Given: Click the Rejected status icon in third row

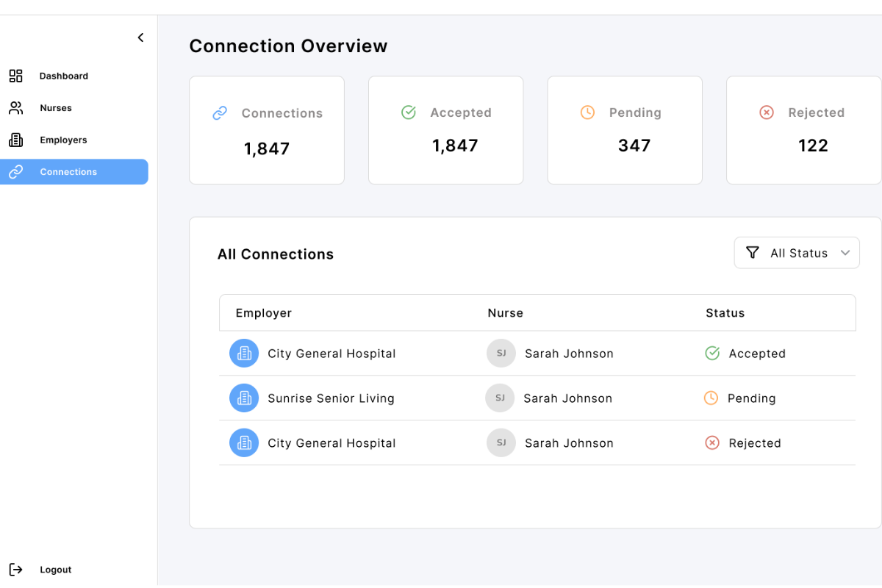Looking at the screenshot, I should [x=712, y=443].
